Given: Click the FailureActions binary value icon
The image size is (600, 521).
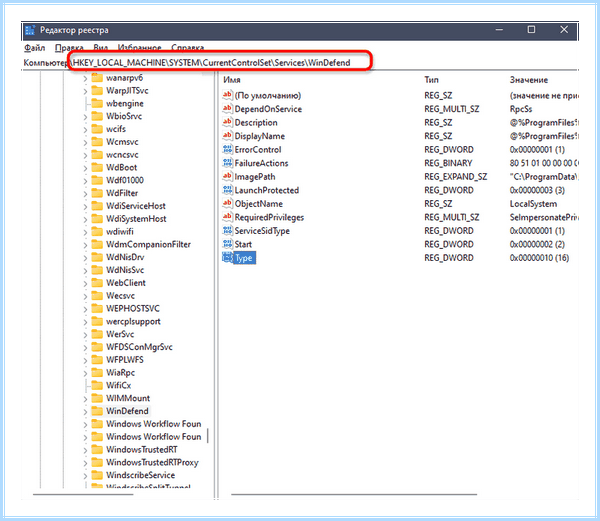Looking at the screenshot, I should (x=227, y=163).
